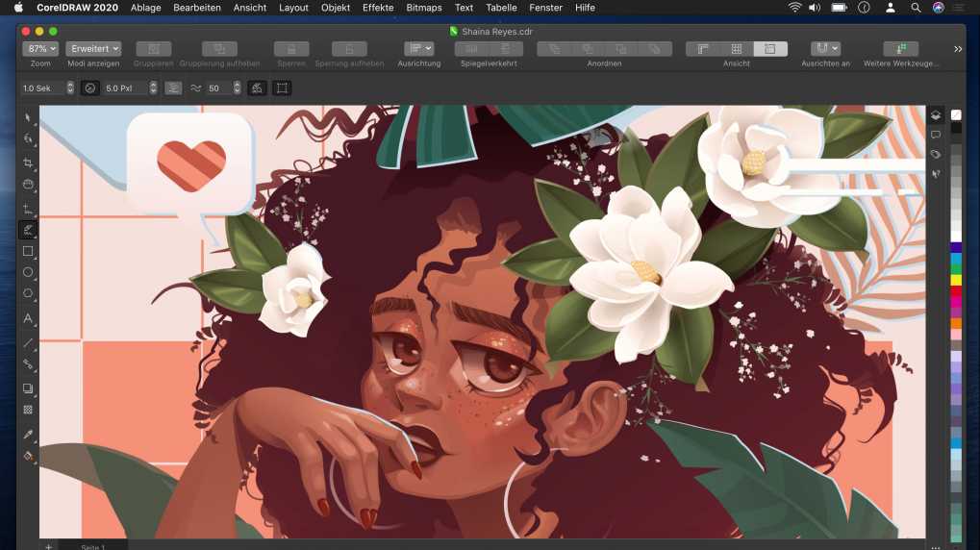Select the Zoom tool in toolbox

(x=28, y=185)
